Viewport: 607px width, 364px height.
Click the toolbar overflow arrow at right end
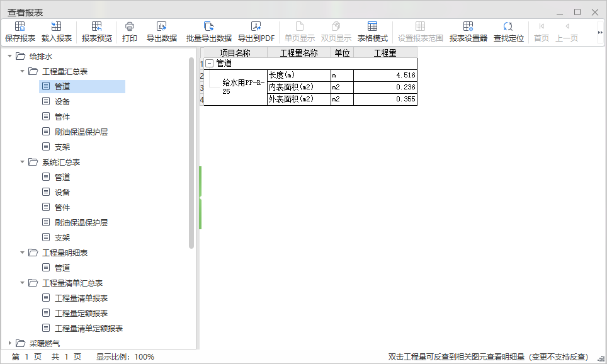[x=600, y=32]
